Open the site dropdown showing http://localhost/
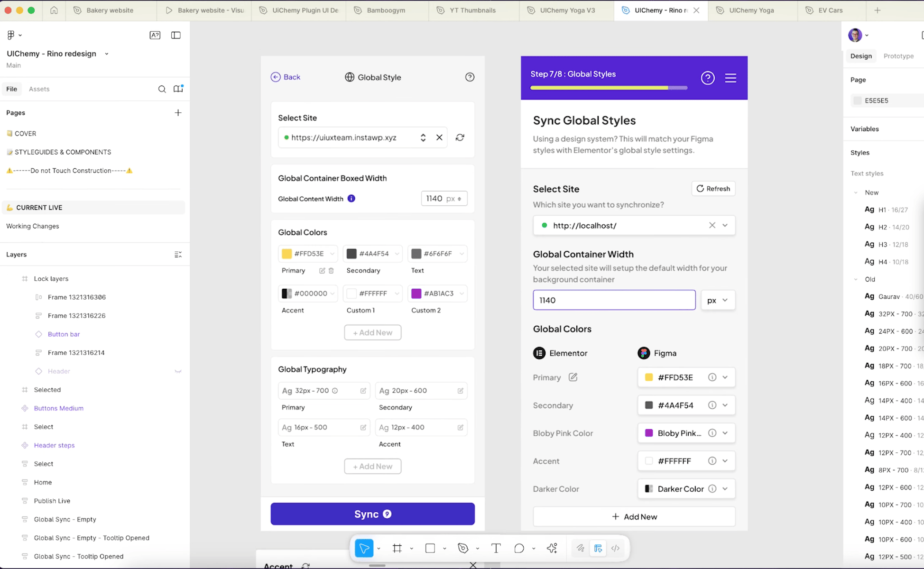This screenshot has height=569, width=924. pos(725,225)
